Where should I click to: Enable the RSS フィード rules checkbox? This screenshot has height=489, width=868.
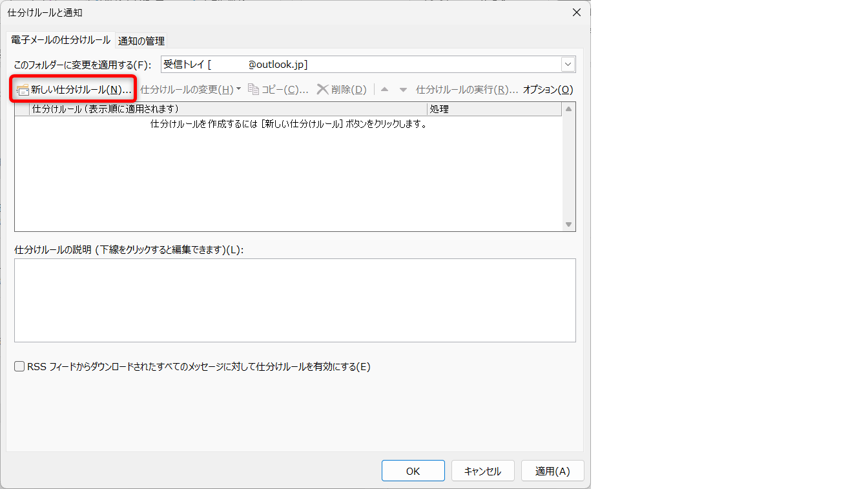coord(19,367)
